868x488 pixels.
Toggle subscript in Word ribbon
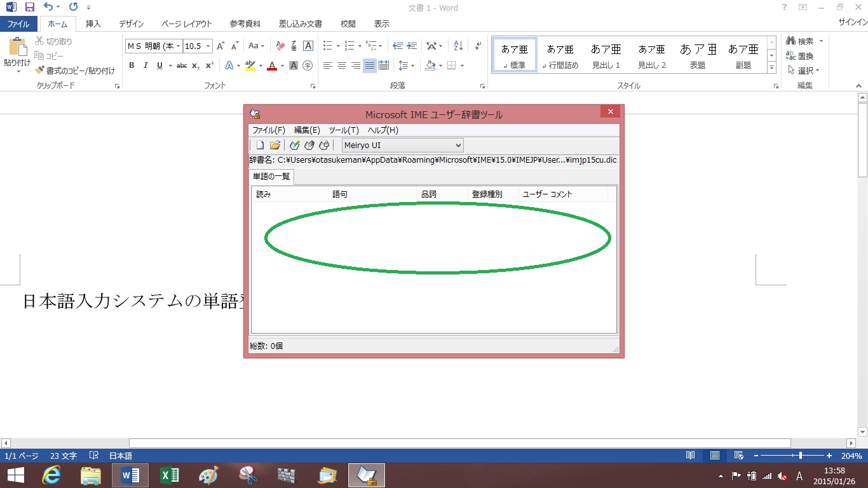coord(196,65)
